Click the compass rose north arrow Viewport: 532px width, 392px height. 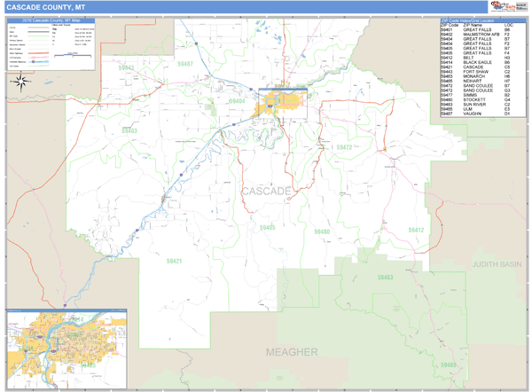pyautogui.click(x=20, y=84)
